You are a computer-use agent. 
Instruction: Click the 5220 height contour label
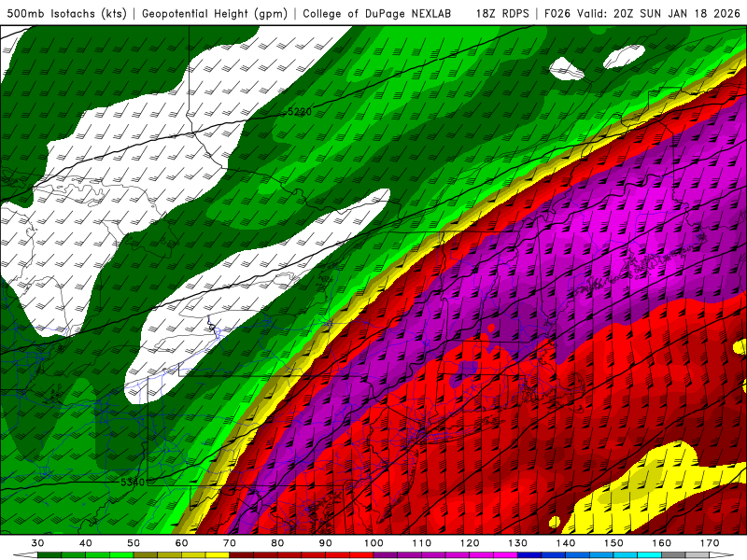(300, 112)
